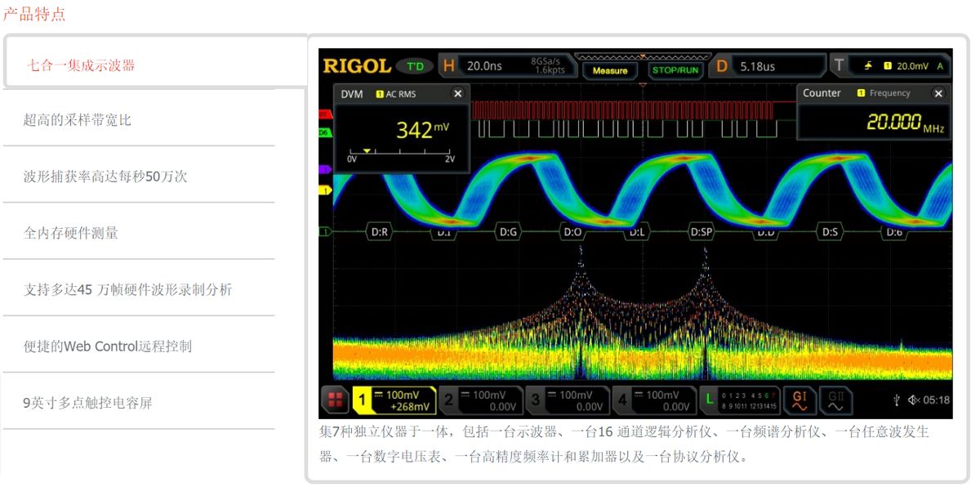The width and height of the screenshot is (980, 487).
Task: Open the delay D 5.18us settings
Action: (x=768, y=66)
